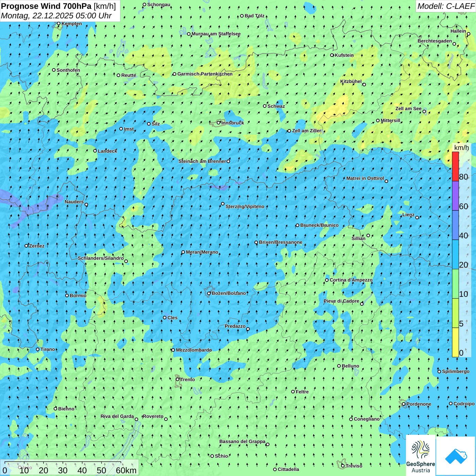Click the 'Conegliano' label

pos(367,419)
